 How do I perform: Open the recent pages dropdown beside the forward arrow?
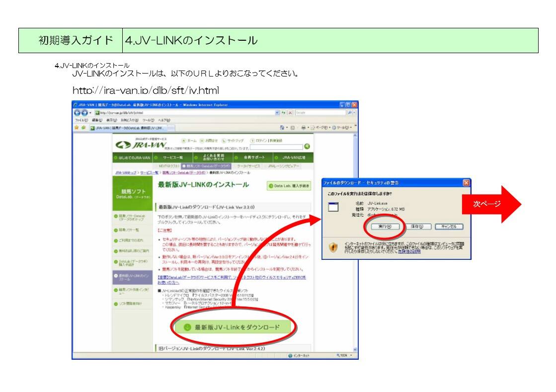[x=90, y=113]
